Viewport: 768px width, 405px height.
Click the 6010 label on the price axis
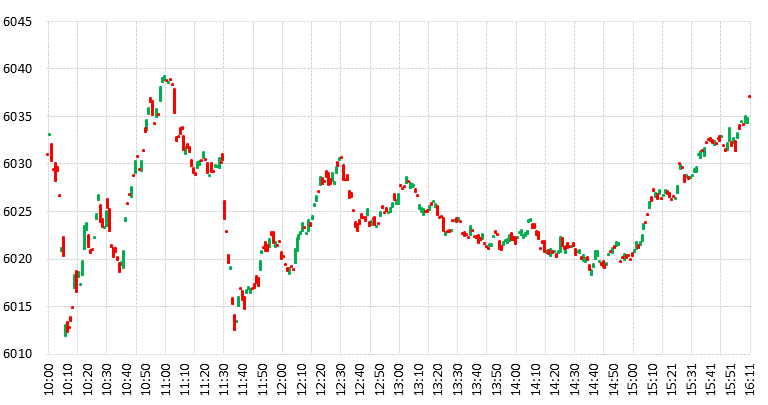18,354
